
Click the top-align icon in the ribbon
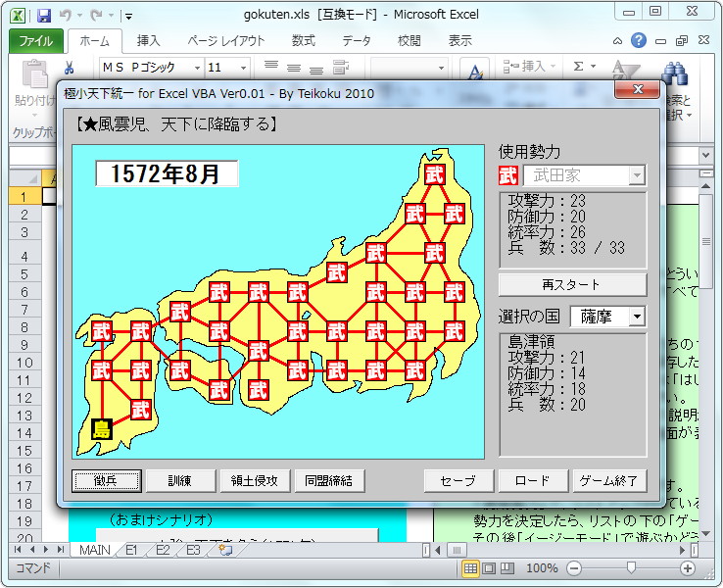coord(271,66)
